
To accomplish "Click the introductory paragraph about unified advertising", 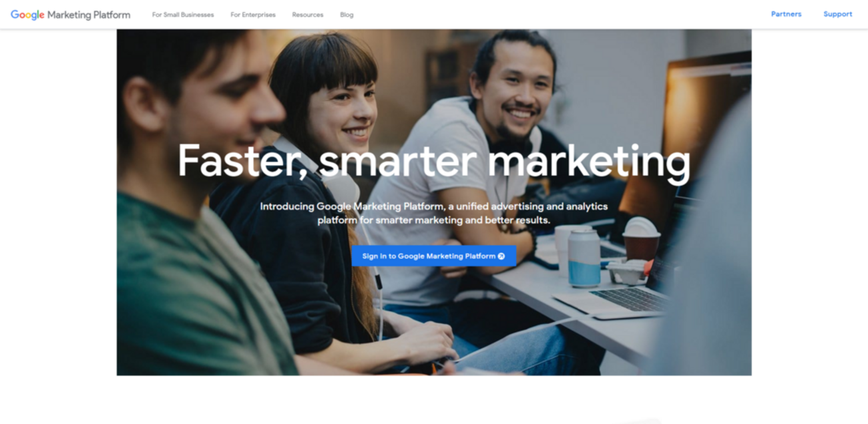I will coord(434,214).
